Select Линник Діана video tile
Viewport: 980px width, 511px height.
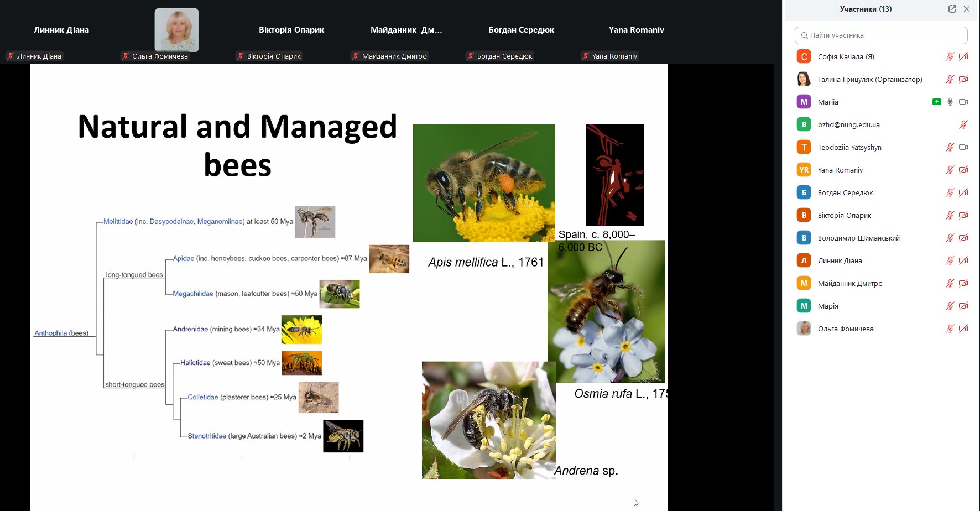[x=61, y=30]
